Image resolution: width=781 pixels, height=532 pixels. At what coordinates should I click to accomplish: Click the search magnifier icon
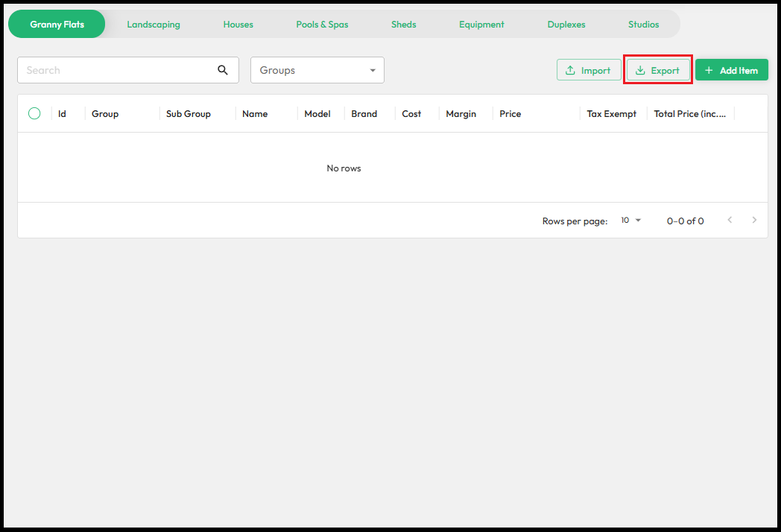(x=222, y=70)
